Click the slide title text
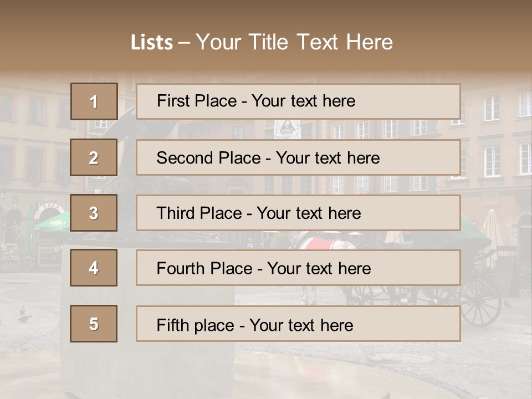 [x=262, y=43]
